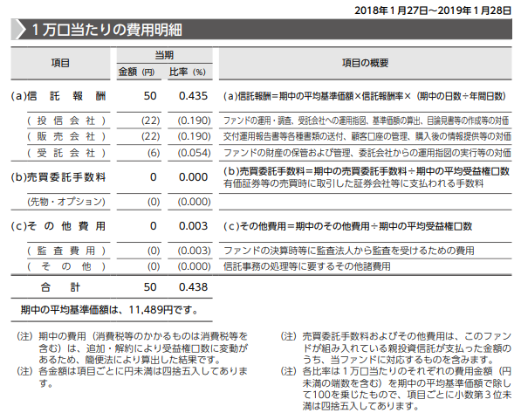Click the (0.054) ratio value

(x=194, y=153)
